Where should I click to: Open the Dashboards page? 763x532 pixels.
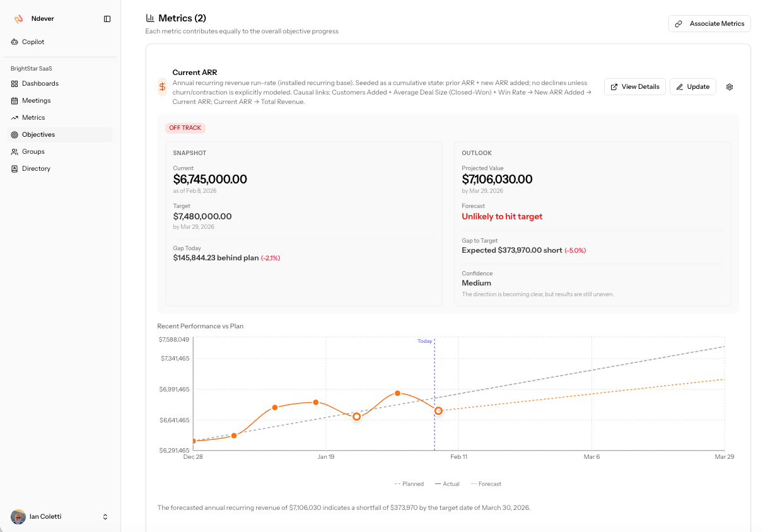[x=40, y=83]
